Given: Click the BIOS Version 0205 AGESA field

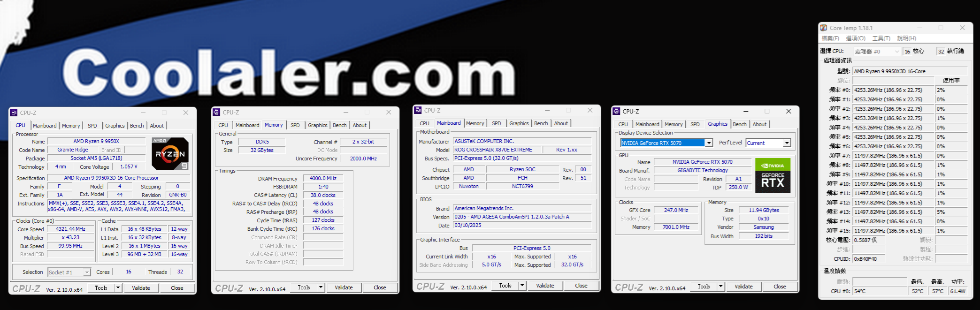Looking at the screenshot, I should tap(522, 217).
